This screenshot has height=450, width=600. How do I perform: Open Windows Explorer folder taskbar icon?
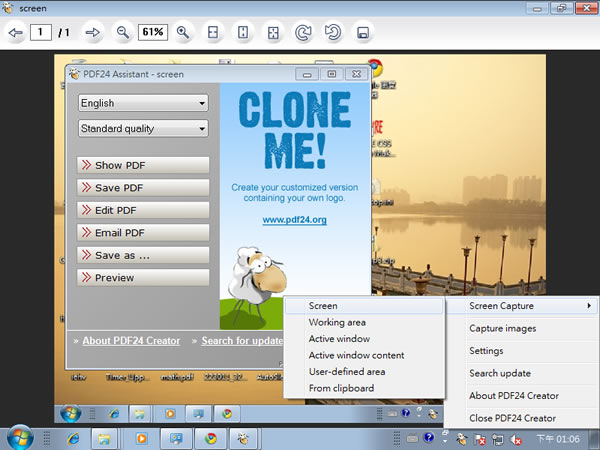click(104, 439)
